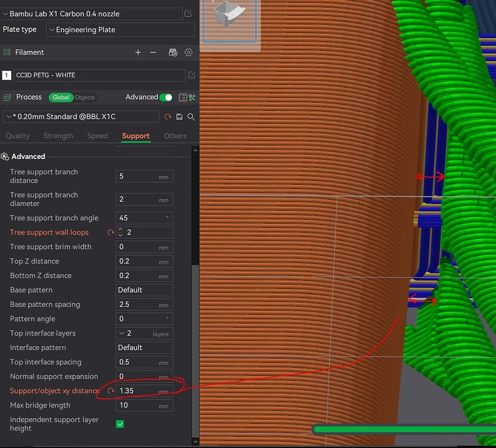Open the 0.20mm Standard process preset dropdown
496x448 pixels.
(x=81, y=117)
